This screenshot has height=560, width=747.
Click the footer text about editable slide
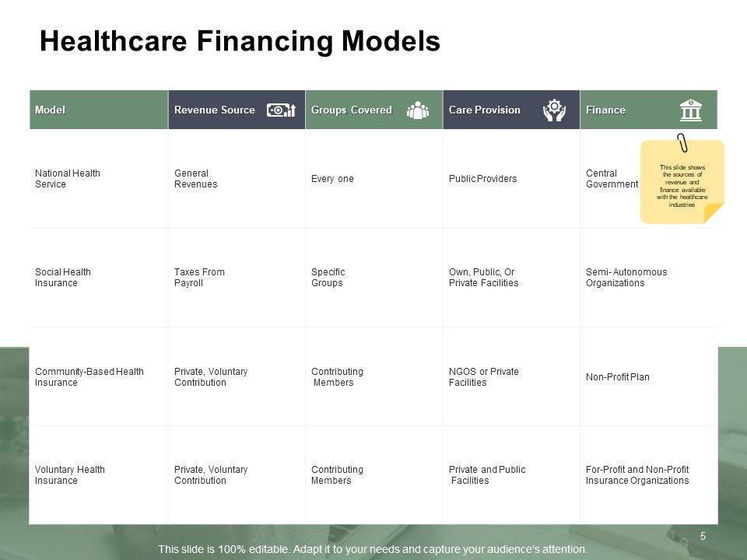coord(373,549)
